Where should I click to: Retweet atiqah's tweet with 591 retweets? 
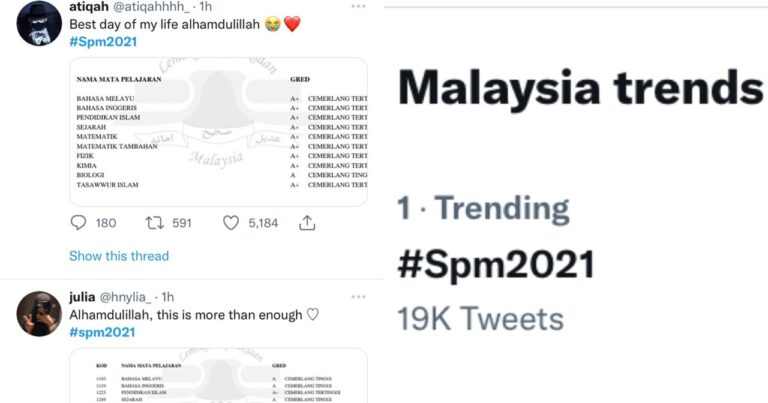coord(155,223)
